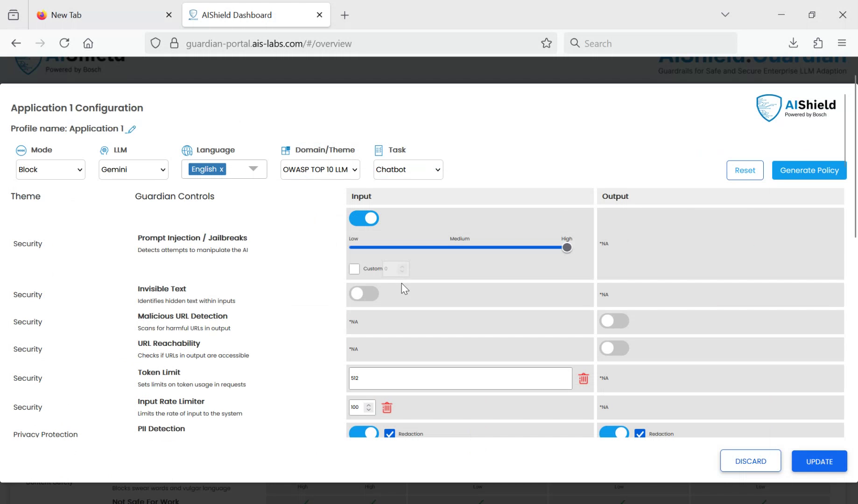Open the Task dropdown showing Chatbot
This screenshot has width=858, height=504.
[408, 169]
